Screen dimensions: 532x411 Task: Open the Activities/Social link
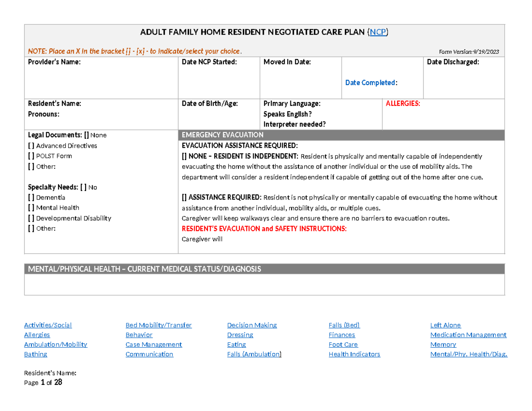(x=47, y=325)
